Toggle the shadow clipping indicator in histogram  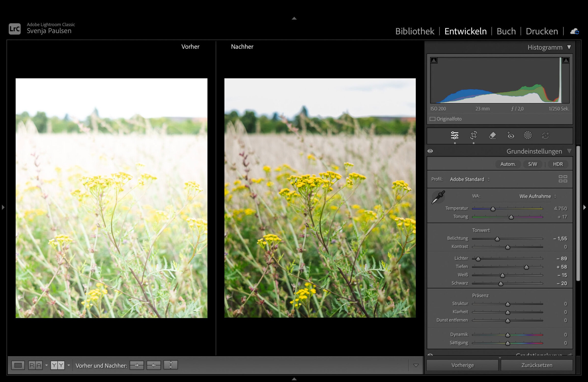point(434,60)
